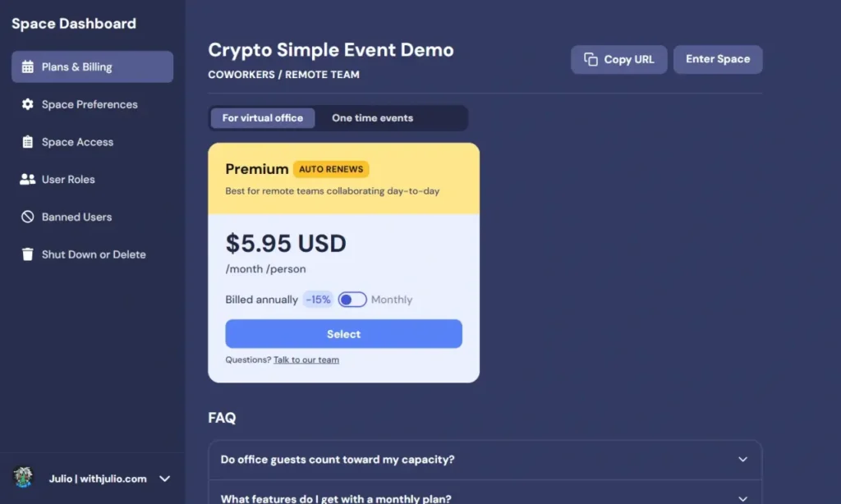This screenshot has height=504, width=841.
Task: Click Julio's profile avatar picture
Action: 23,477
